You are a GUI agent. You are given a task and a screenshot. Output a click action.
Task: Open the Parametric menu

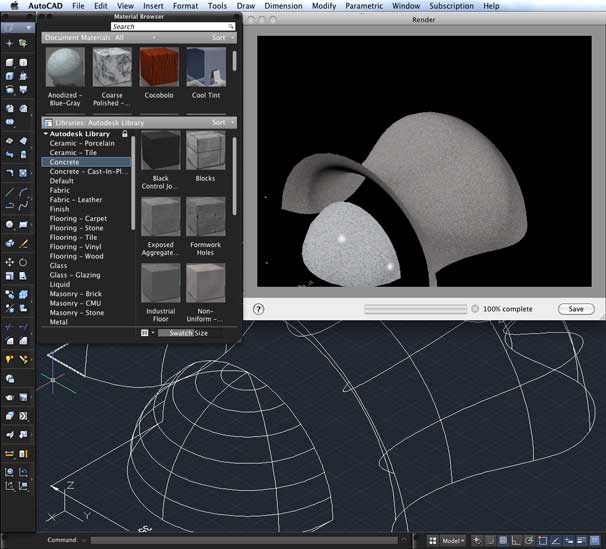point(364,6)
